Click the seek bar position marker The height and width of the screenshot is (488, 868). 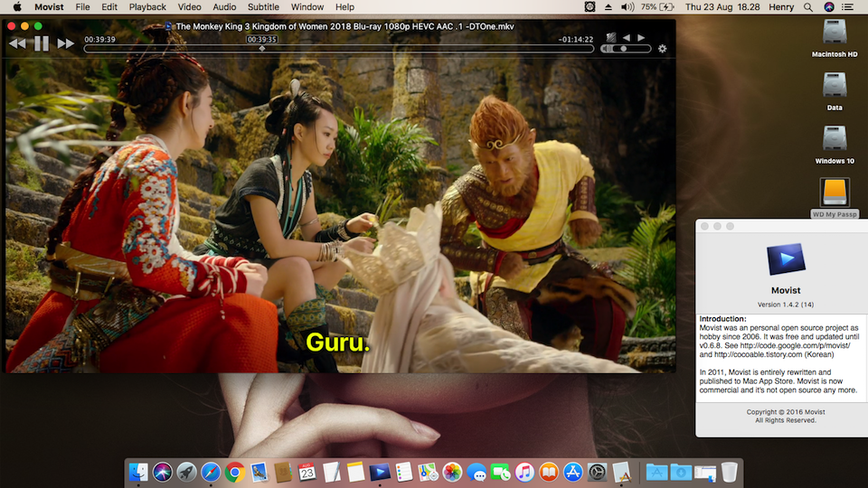[x=262, y=49]
